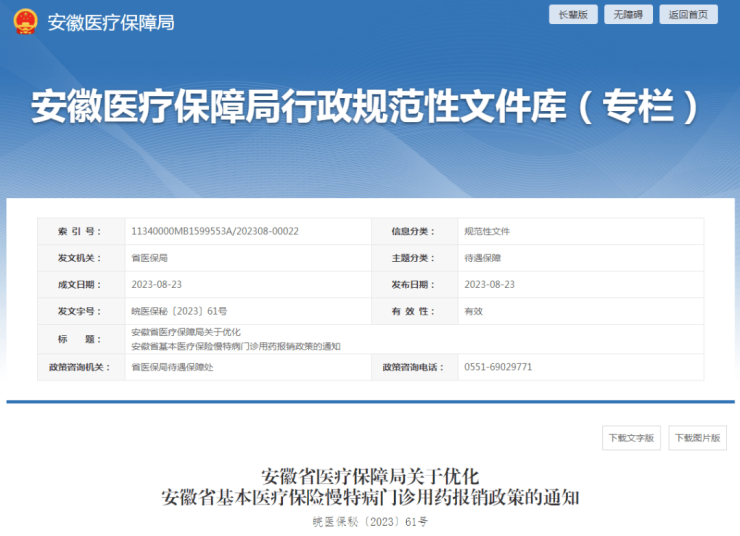Click the issuing agency value 省医保局
The width and height of the screenshot is (740, 536).
[x=149, y=258]
